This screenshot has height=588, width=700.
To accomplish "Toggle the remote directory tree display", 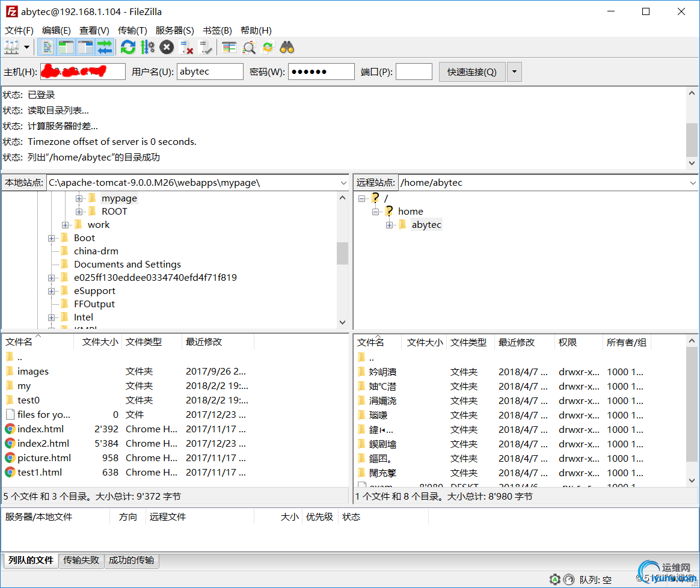I will pyautogui.click(x=85, y=47).
